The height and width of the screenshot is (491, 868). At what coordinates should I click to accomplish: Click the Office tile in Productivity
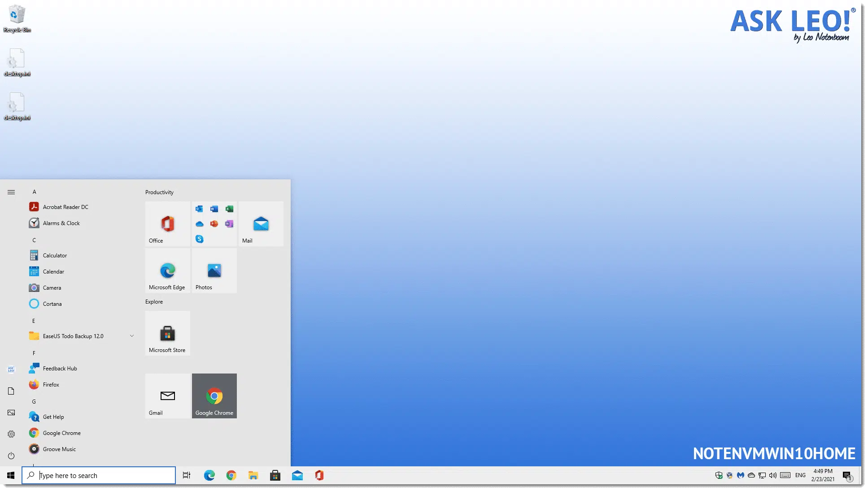coord(168,224)
